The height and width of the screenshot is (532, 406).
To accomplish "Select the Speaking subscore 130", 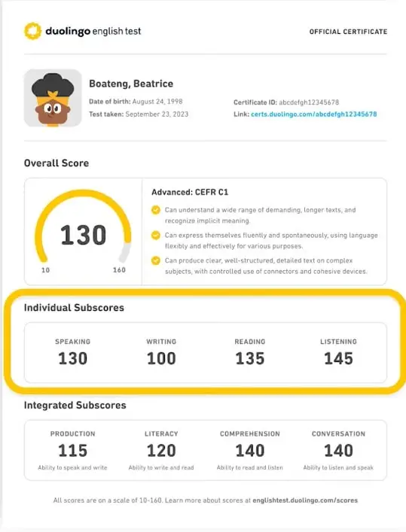I will (x=73, y=359).
